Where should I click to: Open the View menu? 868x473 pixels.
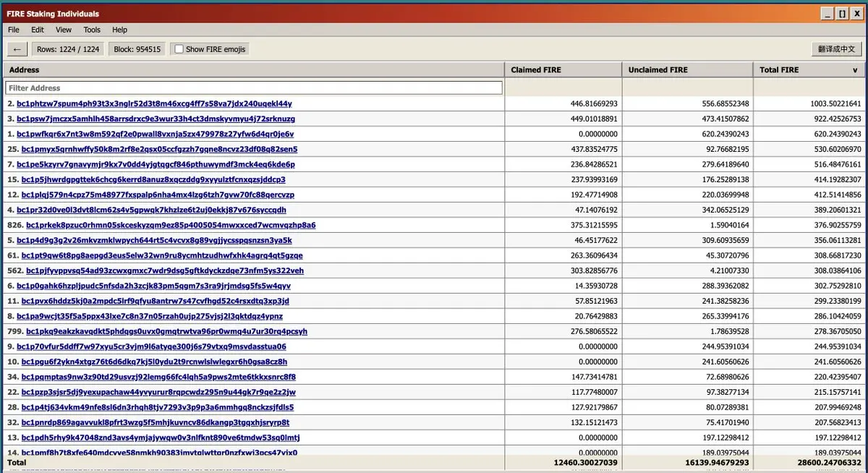coord(64,30)
